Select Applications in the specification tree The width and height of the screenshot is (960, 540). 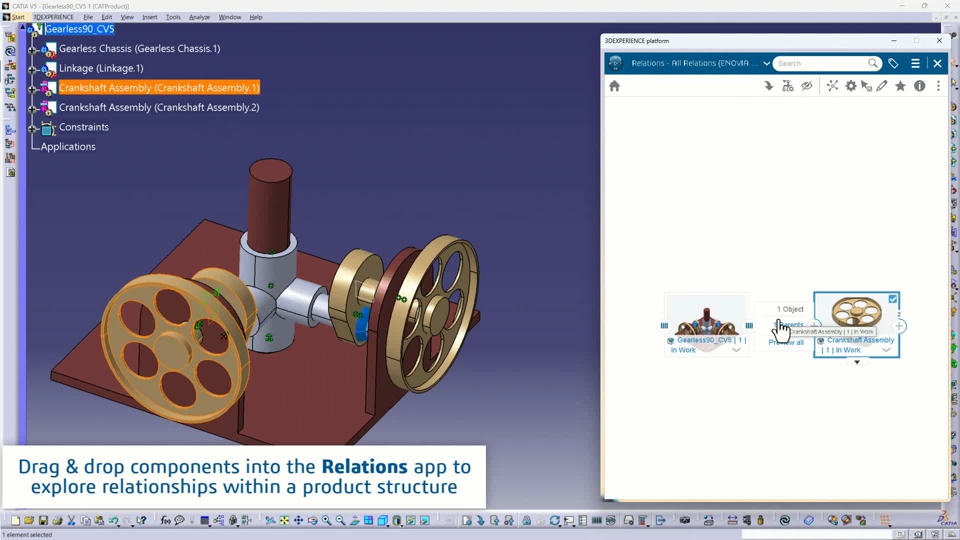[68, 146]
